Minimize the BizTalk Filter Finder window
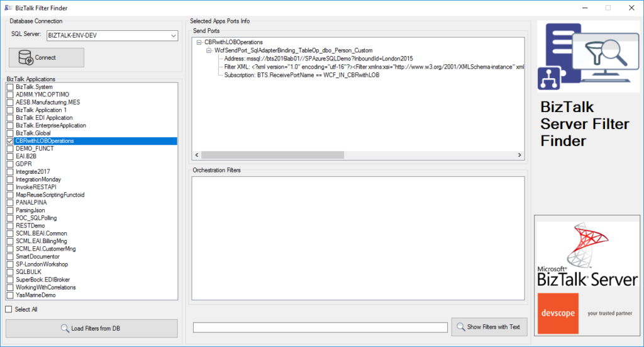 coord(585,8)
